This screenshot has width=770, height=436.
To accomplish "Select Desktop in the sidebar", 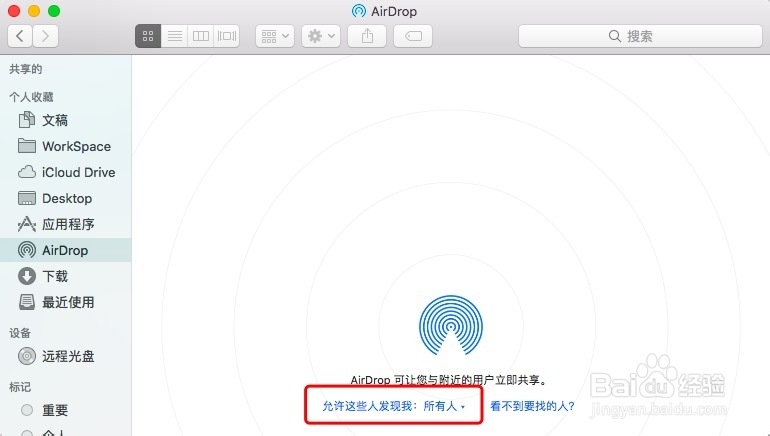I will point(66,198).
